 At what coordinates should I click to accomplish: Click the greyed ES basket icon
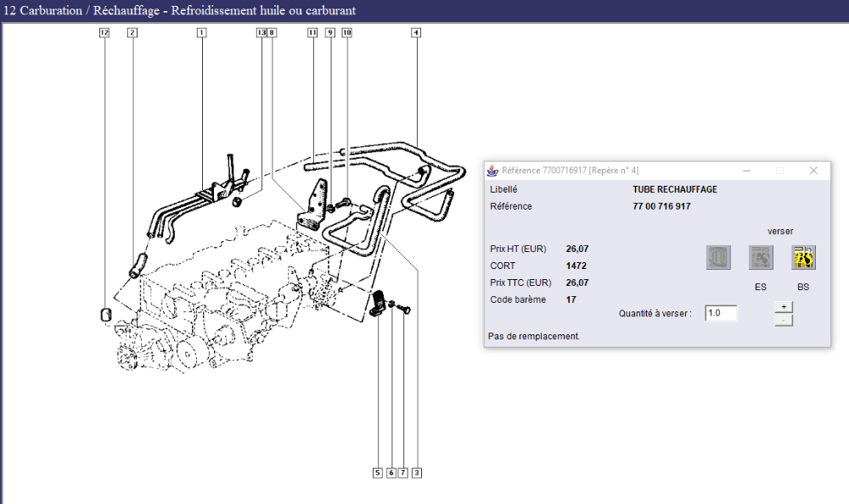click(760, 258)
